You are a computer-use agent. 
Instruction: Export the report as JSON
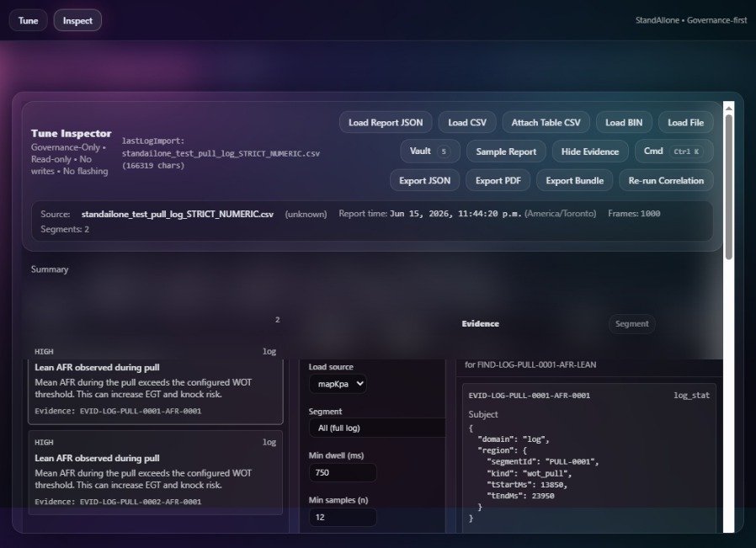(425, 180)
